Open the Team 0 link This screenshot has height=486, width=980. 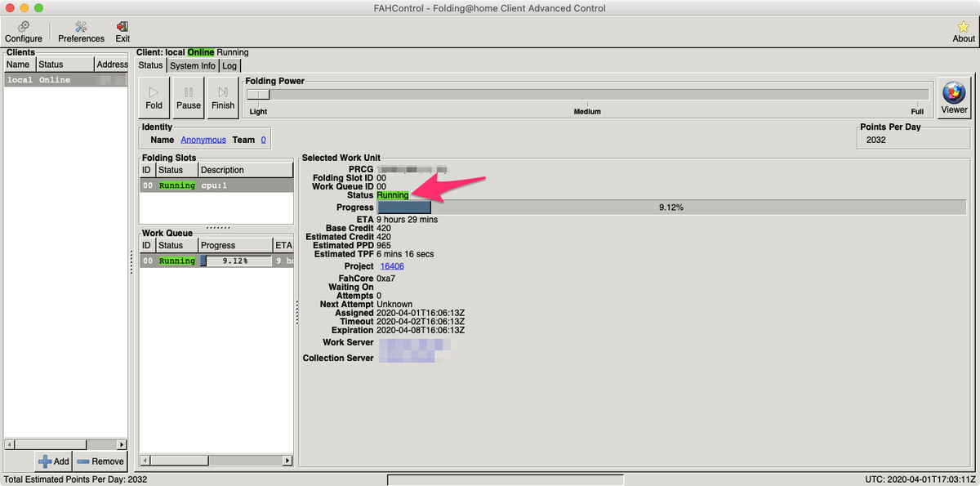point(263,140)
